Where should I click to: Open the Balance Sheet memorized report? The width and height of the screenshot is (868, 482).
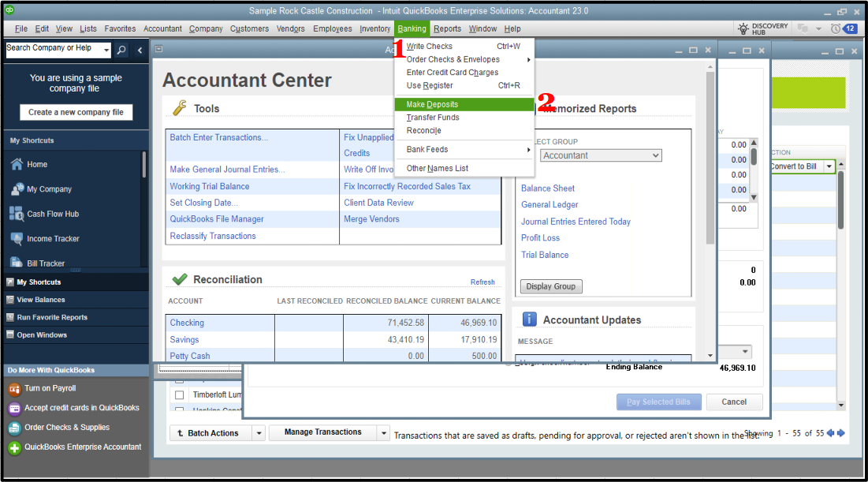pyautogui.click(x=547, y=189)
